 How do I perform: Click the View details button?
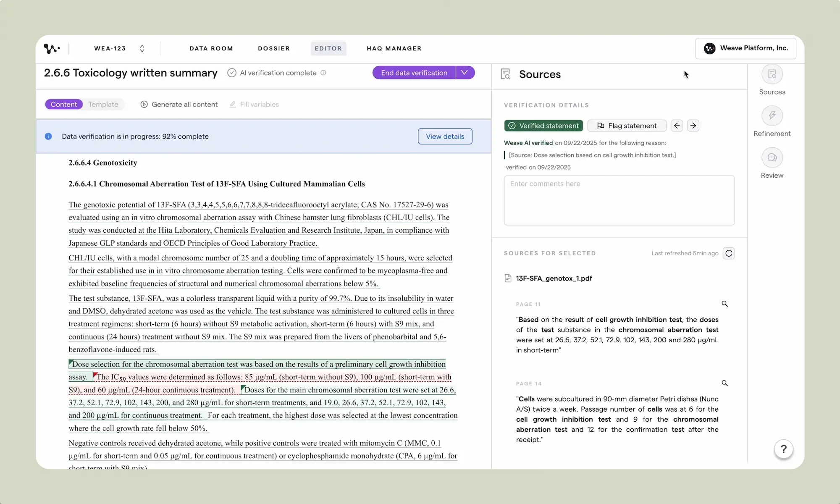tap(445, 136)
